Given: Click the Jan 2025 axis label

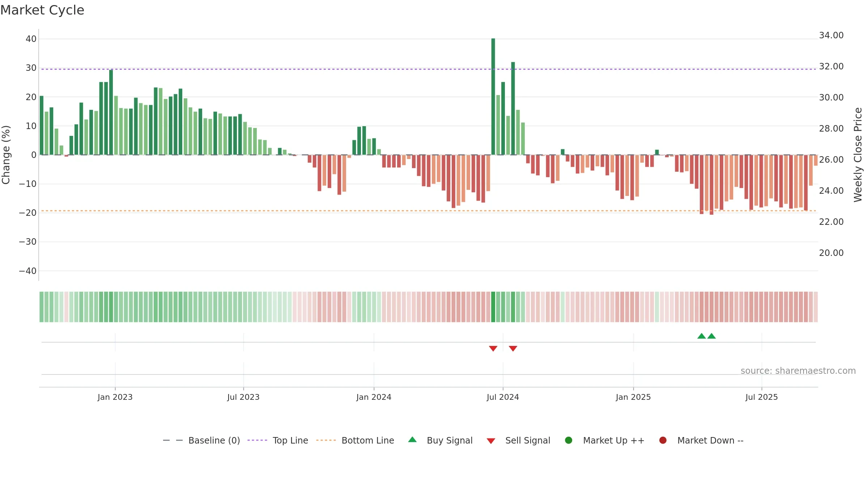Looking at the screenshot, I should click(633, 397).
